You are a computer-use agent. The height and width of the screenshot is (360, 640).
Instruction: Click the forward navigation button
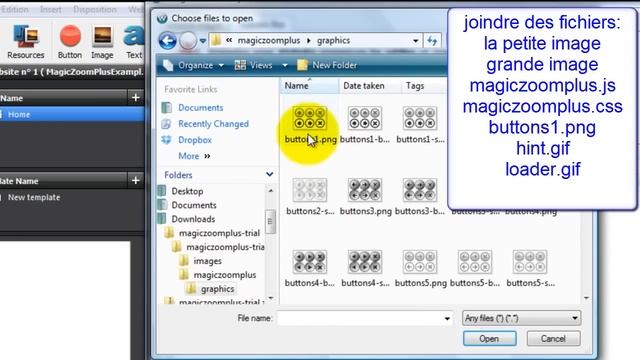tap(188, 41)
